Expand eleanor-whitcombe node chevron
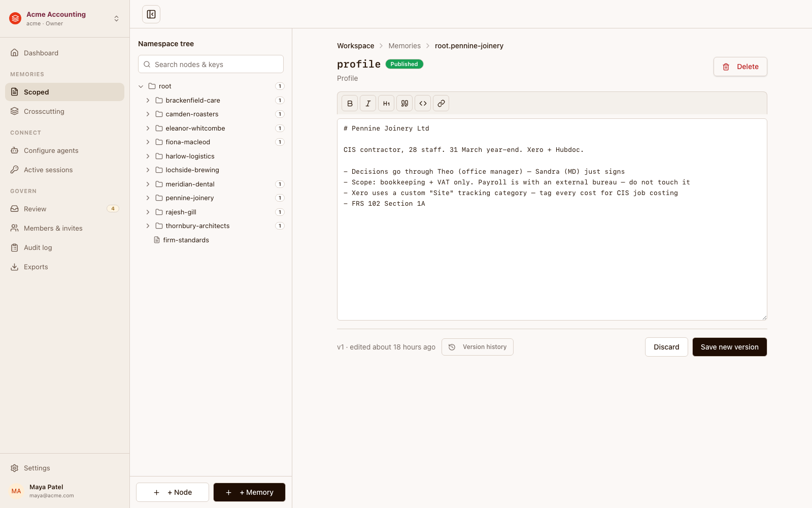The height and width of the screenshot is (508, 812). click(x=148, y=129)
